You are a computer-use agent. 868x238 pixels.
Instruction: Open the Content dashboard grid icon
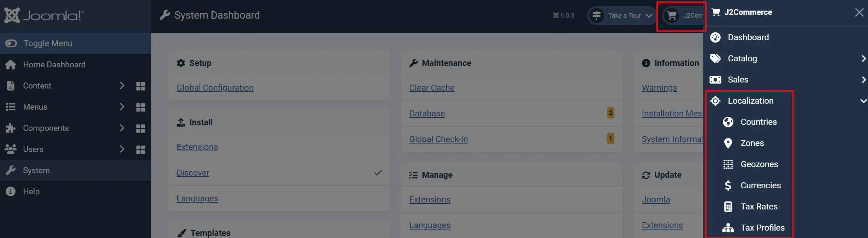[141, 86]
